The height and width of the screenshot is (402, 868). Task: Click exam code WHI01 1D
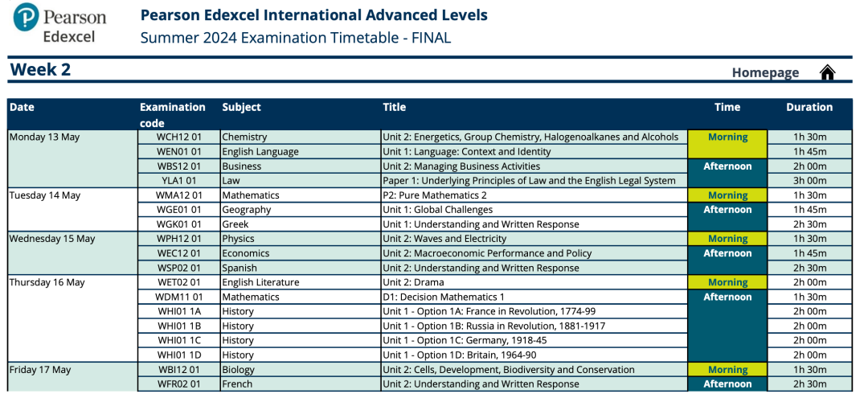click(x=178, y=355)
